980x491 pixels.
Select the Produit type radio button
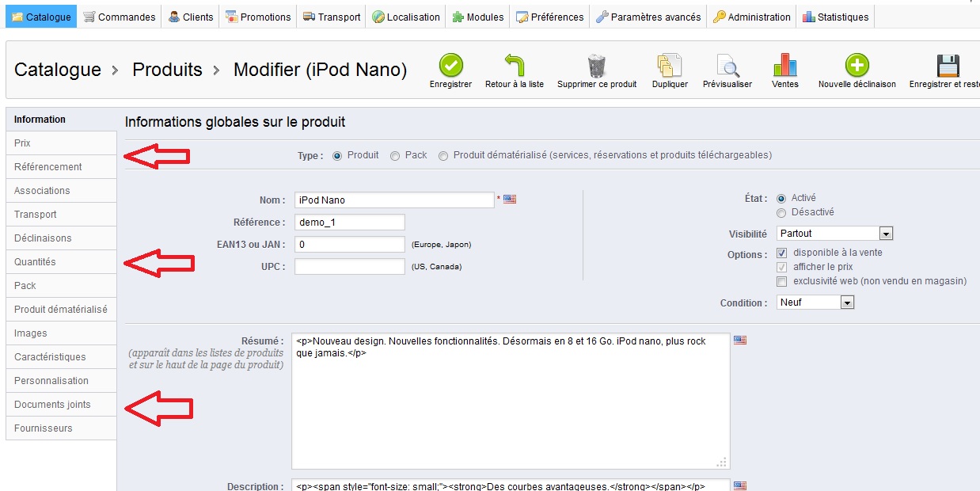pos(337,156)
